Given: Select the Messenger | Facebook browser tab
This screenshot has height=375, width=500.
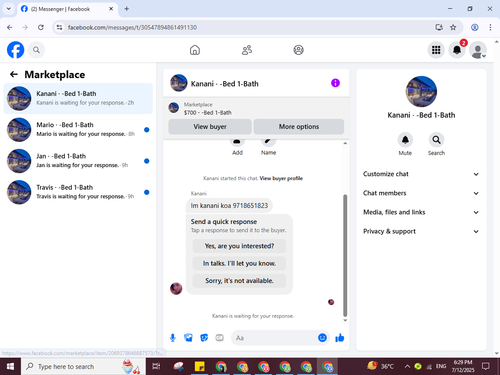Looking at the screenshot, I should [67, 9].
